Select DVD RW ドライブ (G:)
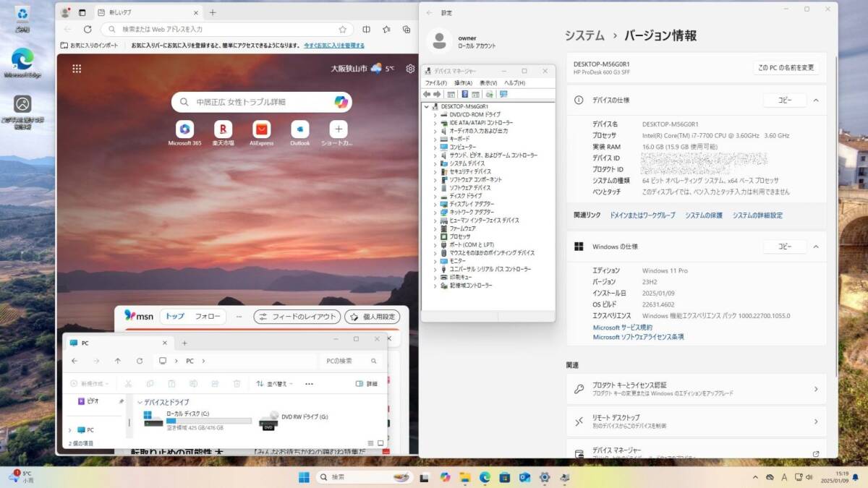The width and height of the screenshot is (868, 488). pyautogui.click(x=294, y=421)
